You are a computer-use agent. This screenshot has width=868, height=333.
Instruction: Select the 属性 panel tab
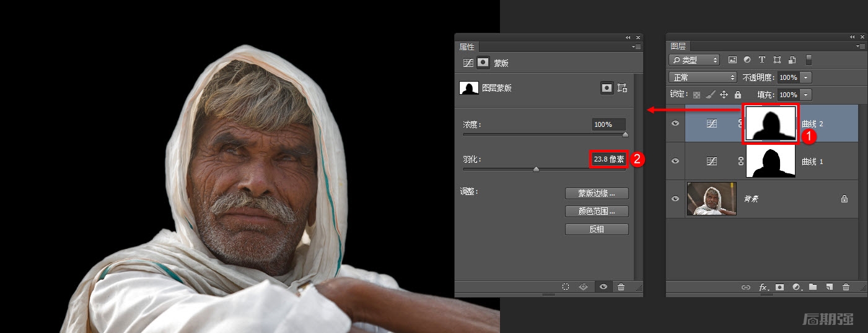467,47
